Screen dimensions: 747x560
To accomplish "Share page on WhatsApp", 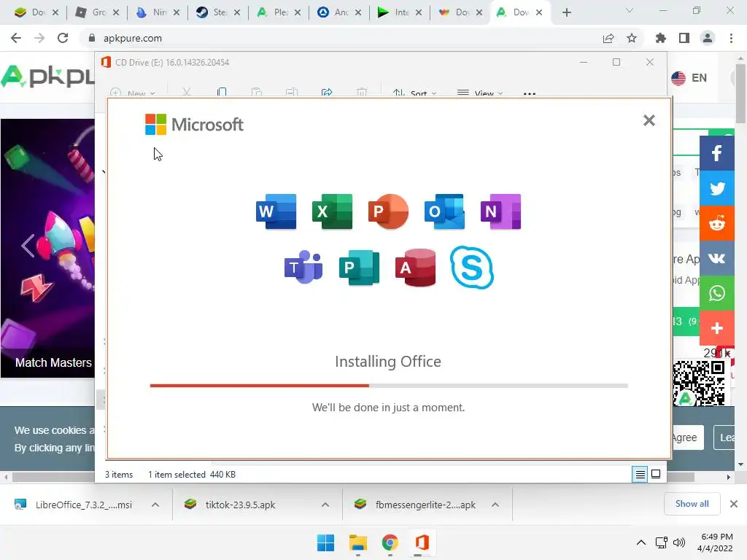I will pyautogui.click(x=716, y=293).
